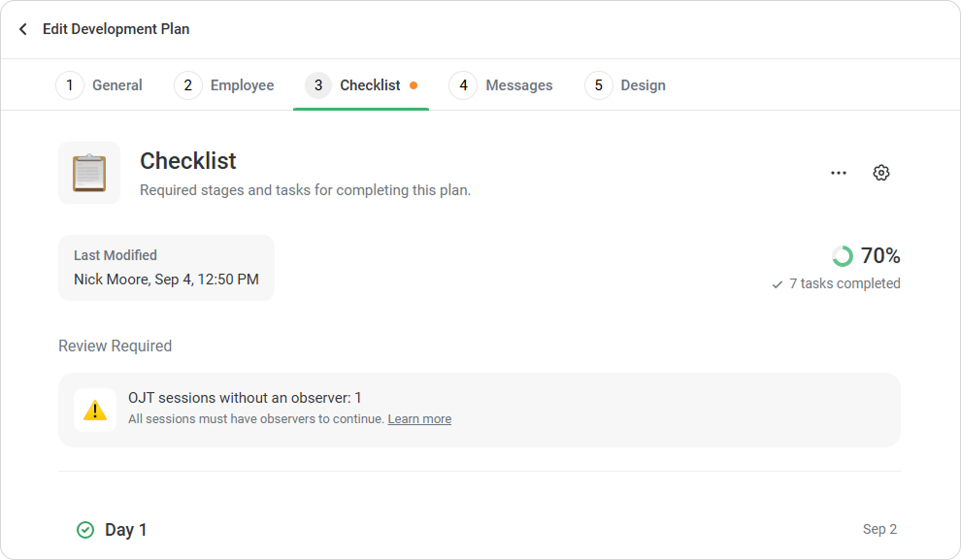Click the Sep 2 date label
Image resolution: width=961 pixels, height=560 pixels.
coord(879,529)
